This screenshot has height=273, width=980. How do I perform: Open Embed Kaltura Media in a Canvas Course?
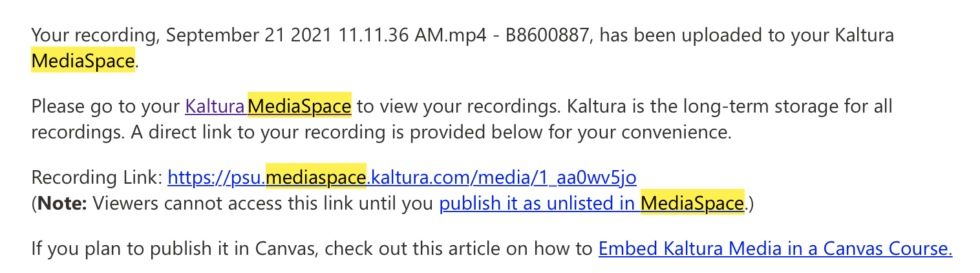[x=775, y=249]
